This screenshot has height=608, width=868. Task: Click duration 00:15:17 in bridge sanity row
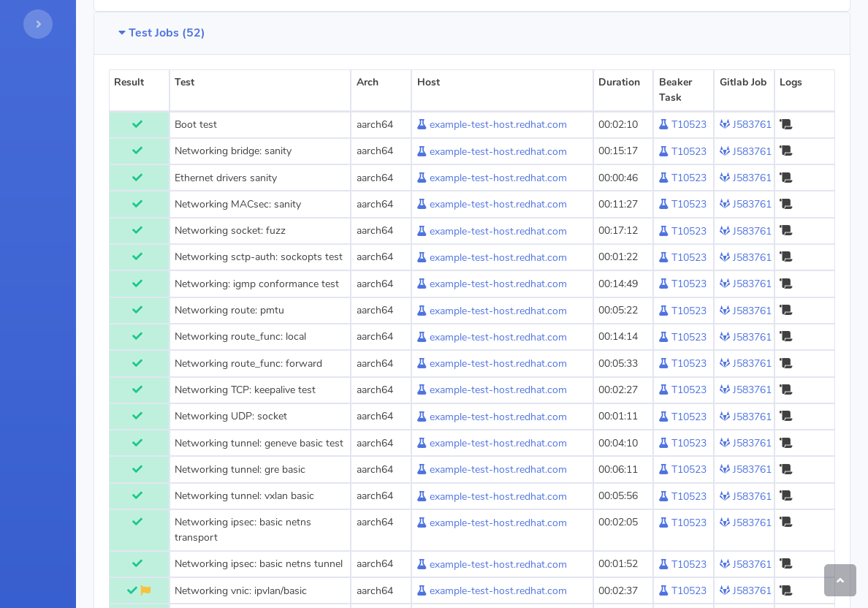618,151
